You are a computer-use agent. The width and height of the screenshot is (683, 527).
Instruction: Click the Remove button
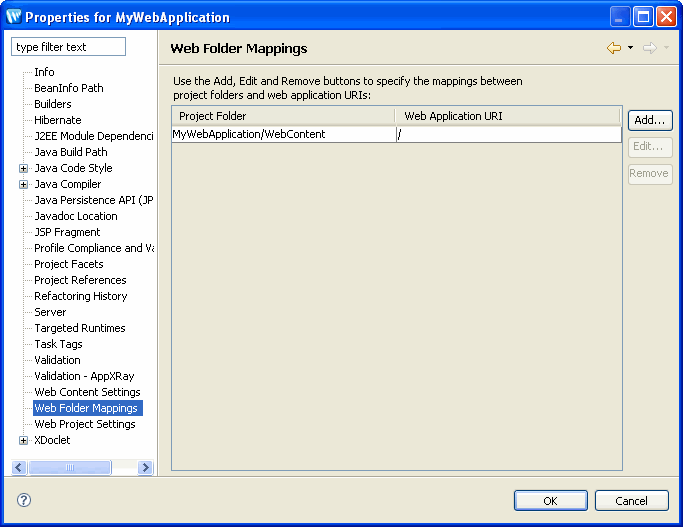[x=650, y=174]
